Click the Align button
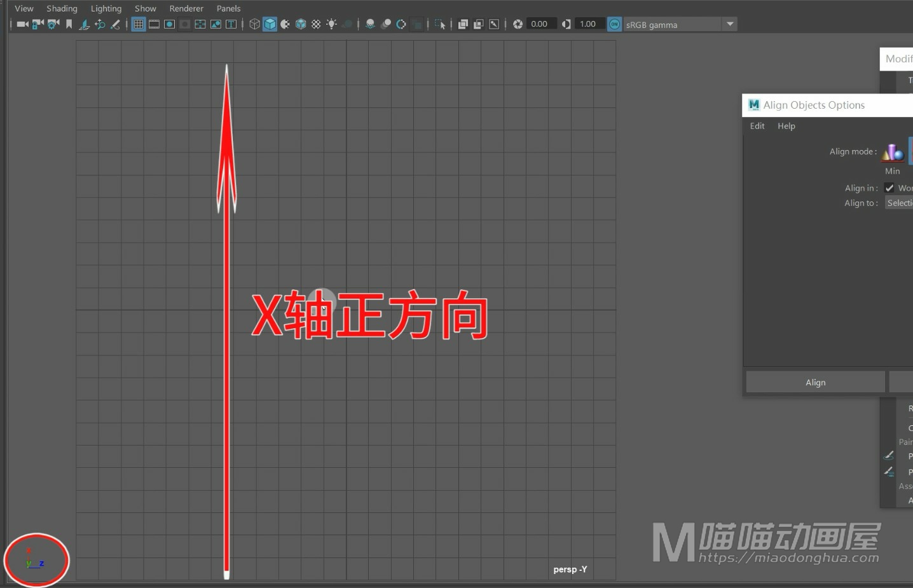Viewport: 913px width, 588px height. 816,382
